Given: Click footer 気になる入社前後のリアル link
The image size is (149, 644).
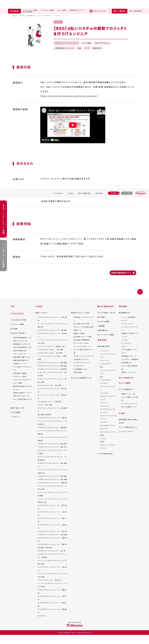Looking at the screenshot, I should point(81,378).
